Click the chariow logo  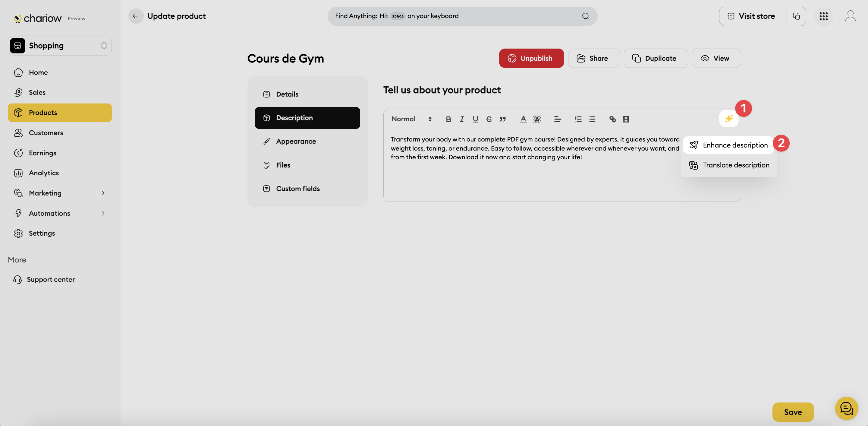pos(37,18)
